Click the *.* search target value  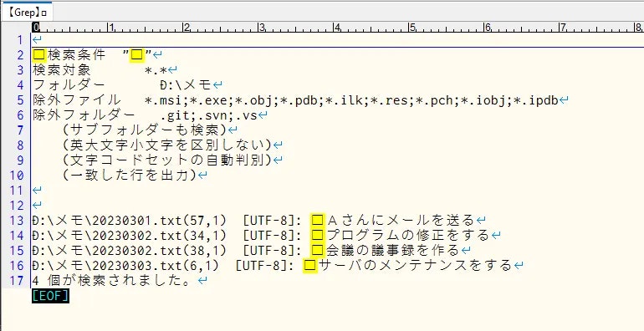[x=156, y=70]
